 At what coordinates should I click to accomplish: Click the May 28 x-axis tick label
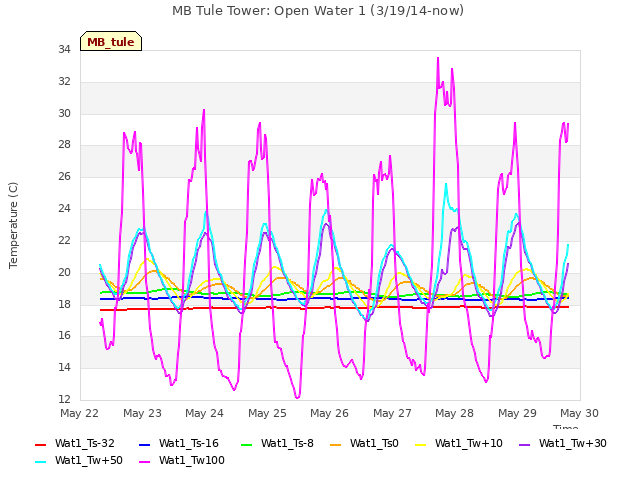pos(454,413)
